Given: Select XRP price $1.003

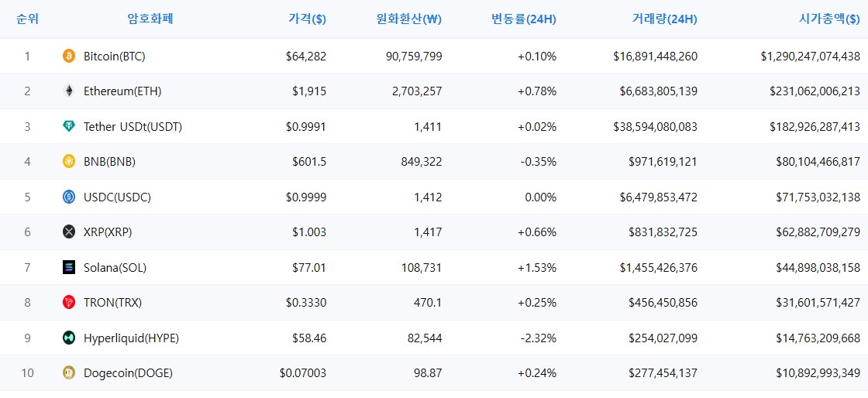Looking at the screenshot, I should pos(309,233).
